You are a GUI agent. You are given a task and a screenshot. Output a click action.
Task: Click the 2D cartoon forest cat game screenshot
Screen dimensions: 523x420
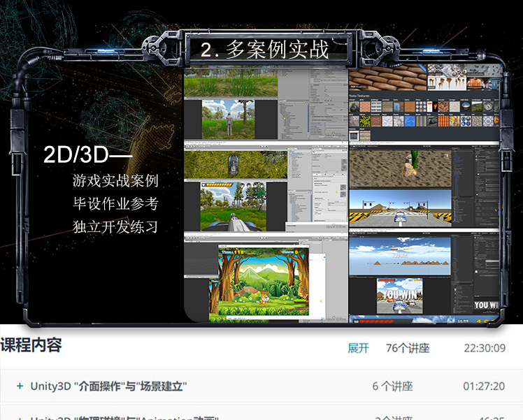[x=264, y=282]
